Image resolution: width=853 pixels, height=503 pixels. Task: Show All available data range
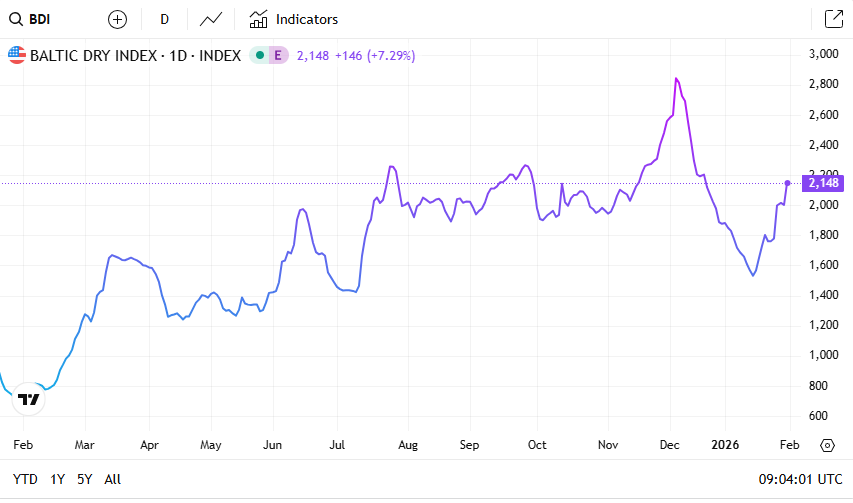(x=112, y=479)
